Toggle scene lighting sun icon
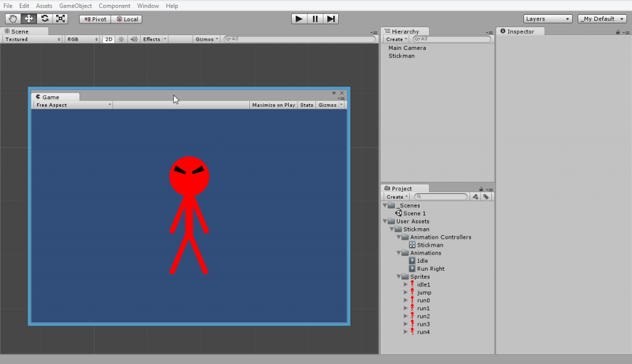 pyautogui.click(x=121, y=39)
